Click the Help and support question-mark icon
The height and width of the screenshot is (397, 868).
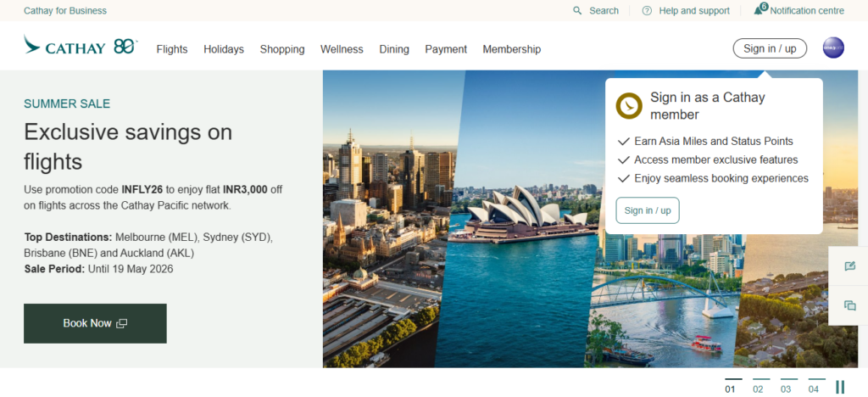pyautogui.click(x=647, y=10)
